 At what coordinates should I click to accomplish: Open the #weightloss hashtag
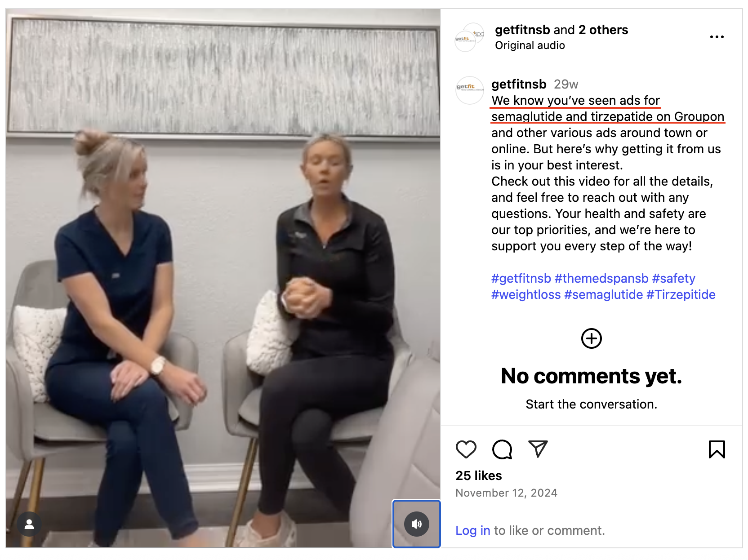(526, 294)
